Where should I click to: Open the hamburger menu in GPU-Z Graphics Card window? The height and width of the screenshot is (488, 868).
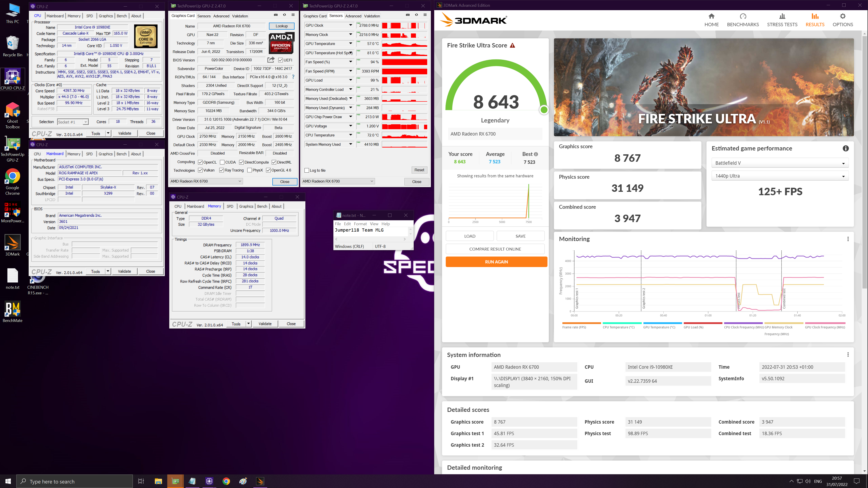(x=293, y=15)
